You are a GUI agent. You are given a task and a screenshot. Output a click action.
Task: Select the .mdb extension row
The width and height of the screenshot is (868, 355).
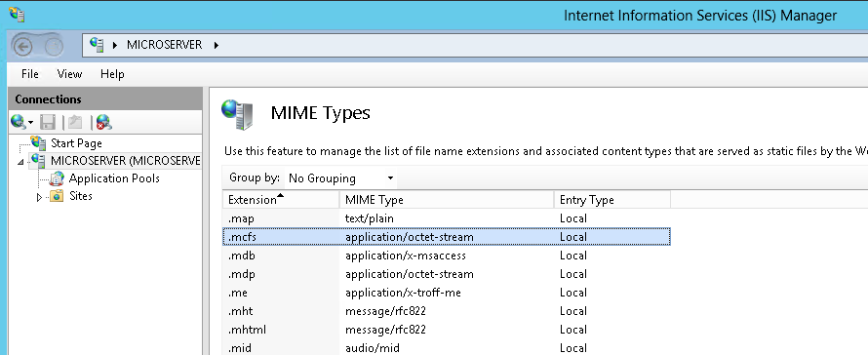446,256
